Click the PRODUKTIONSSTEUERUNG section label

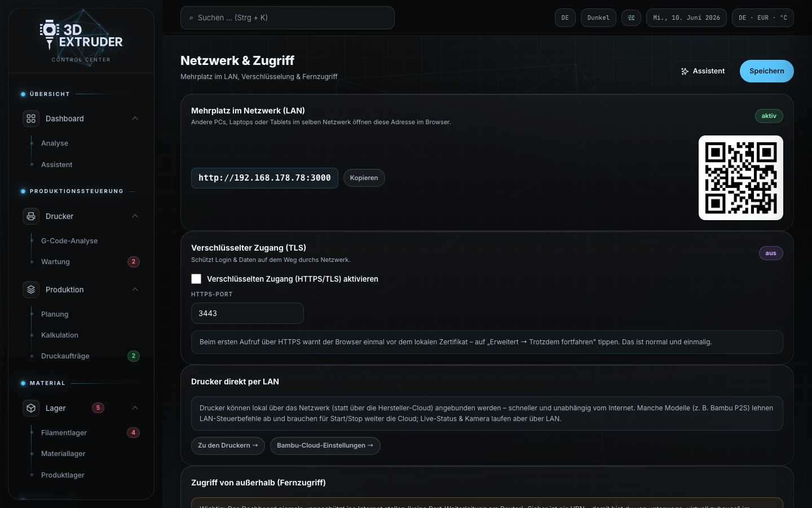pyautogui.click(x=77, y=191)
